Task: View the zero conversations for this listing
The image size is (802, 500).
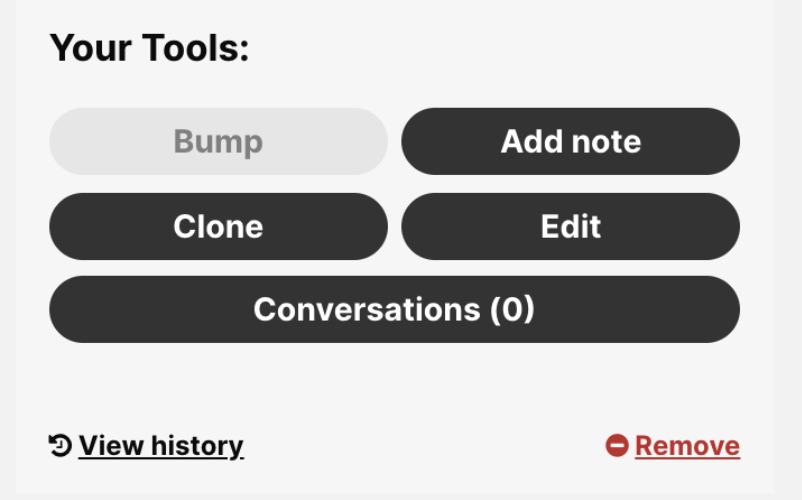Action: coord(394,309)
